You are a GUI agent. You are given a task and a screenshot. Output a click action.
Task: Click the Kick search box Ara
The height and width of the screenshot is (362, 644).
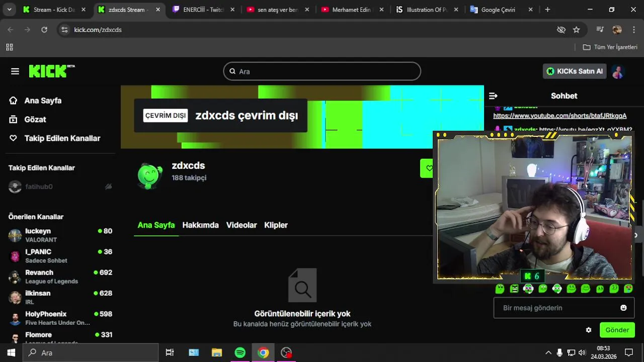pos(322,71)
